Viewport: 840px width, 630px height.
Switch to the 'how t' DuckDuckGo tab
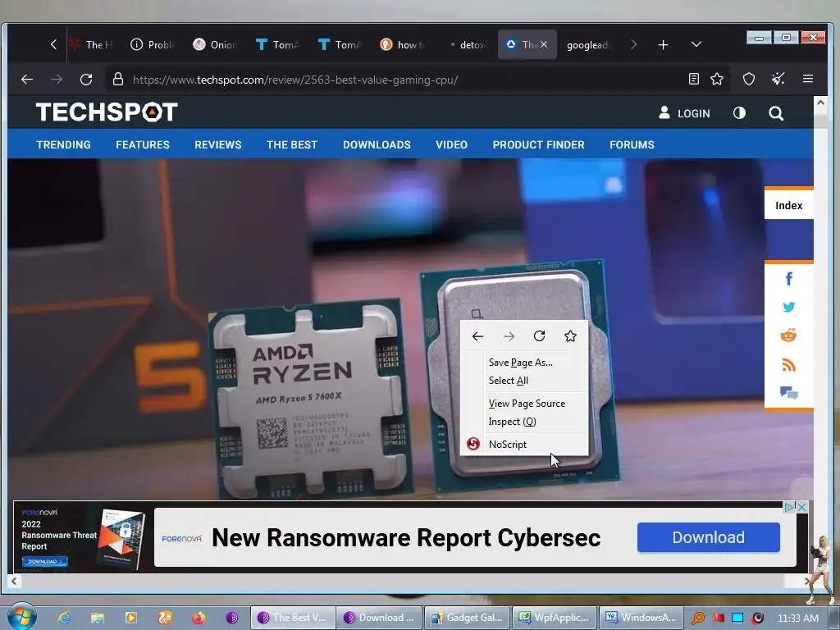(x=402, y=44)
